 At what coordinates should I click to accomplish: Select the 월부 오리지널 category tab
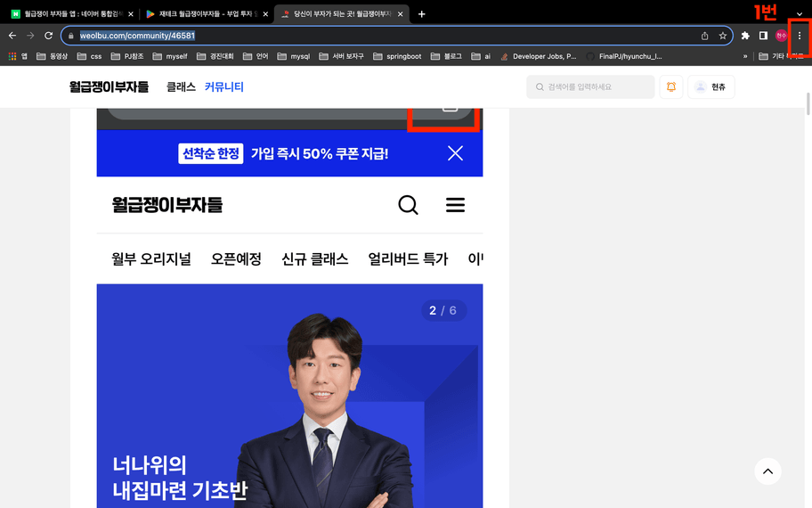pos(151,258)
